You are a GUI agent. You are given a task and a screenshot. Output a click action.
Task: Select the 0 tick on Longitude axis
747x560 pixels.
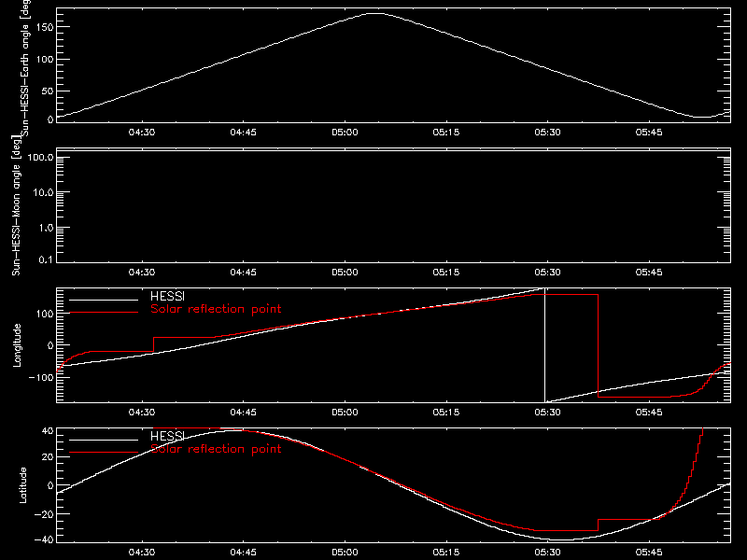point(50,345)
